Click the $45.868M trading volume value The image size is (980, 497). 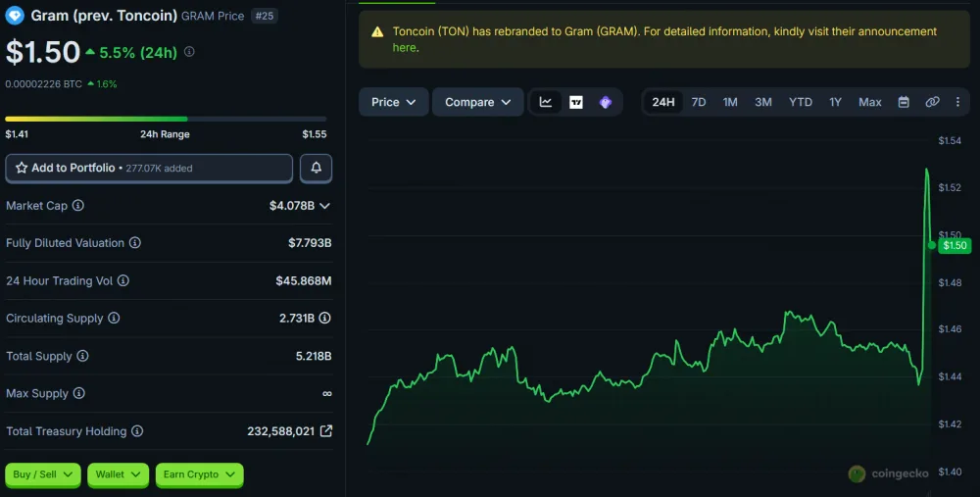(x=304, y=280)
